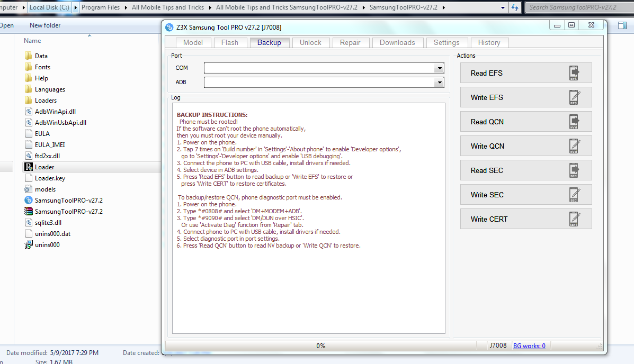This screenshot has height=364, width=634.
Task: Open the BG works: 0 link
Action: [x=529, y=346]
